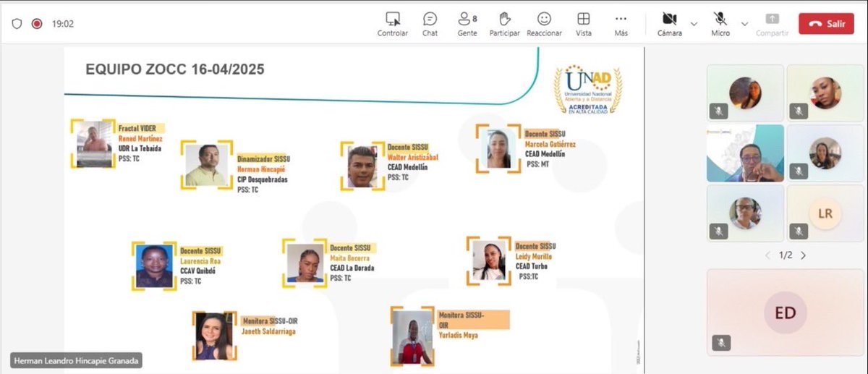Change layout with the Vista button

click(583, 24)
